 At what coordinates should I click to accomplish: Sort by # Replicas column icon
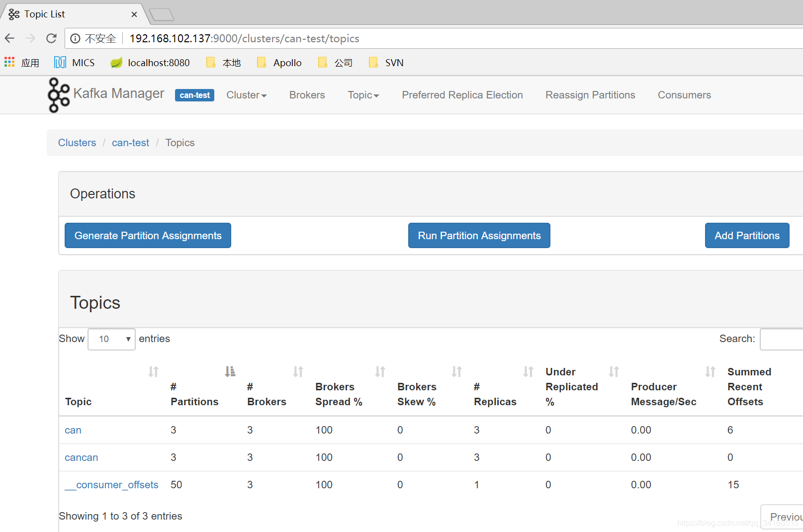pyautogui.click(x=529, y=371)
